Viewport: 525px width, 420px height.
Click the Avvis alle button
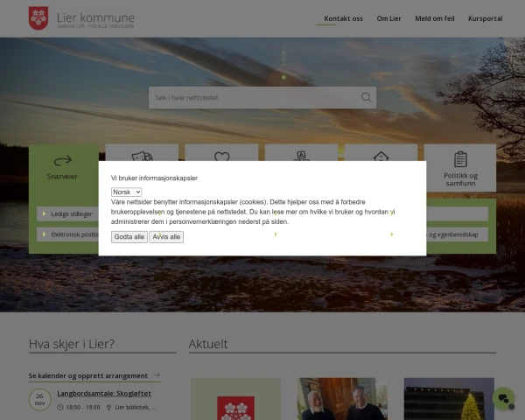(x=166, y=237)
